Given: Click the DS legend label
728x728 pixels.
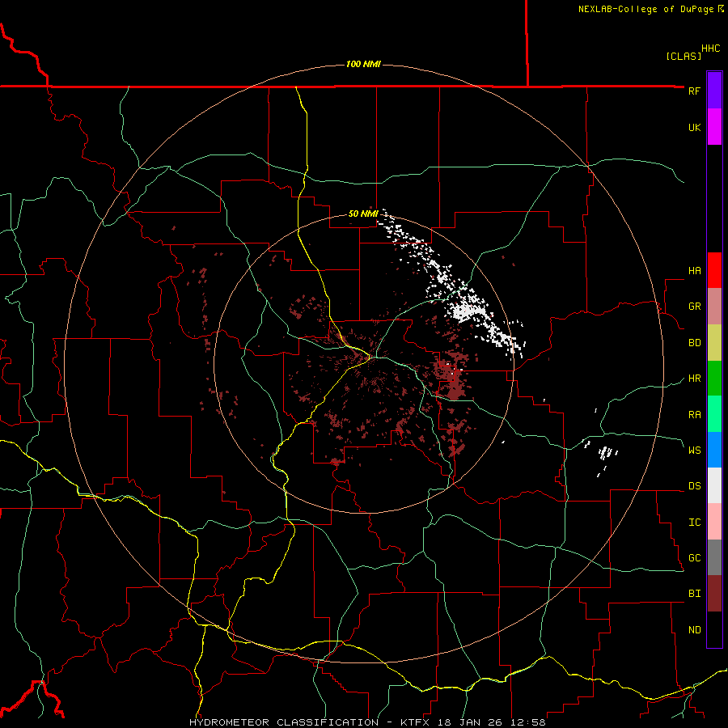Looking at the screenshot, I should click(694, 486).
